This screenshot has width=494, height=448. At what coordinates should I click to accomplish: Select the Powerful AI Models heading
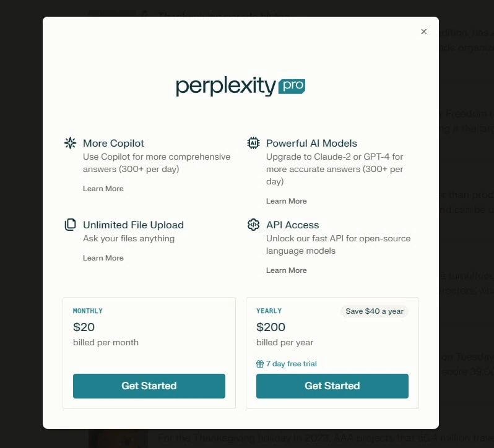point(311,143)
